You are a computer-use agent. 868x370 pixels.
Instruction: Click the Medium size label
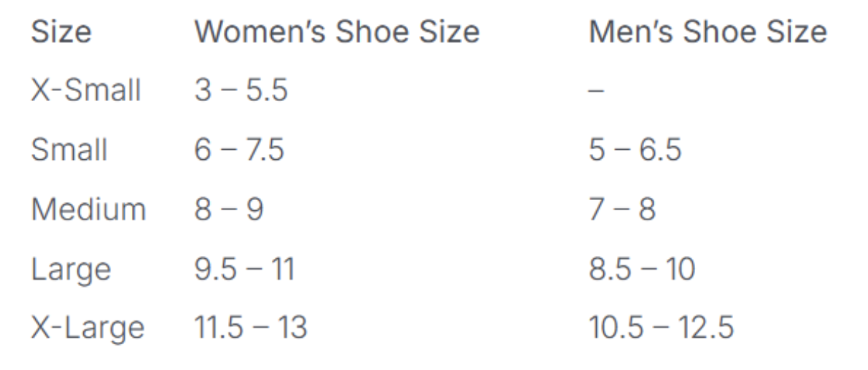click(x=88, y=209)
